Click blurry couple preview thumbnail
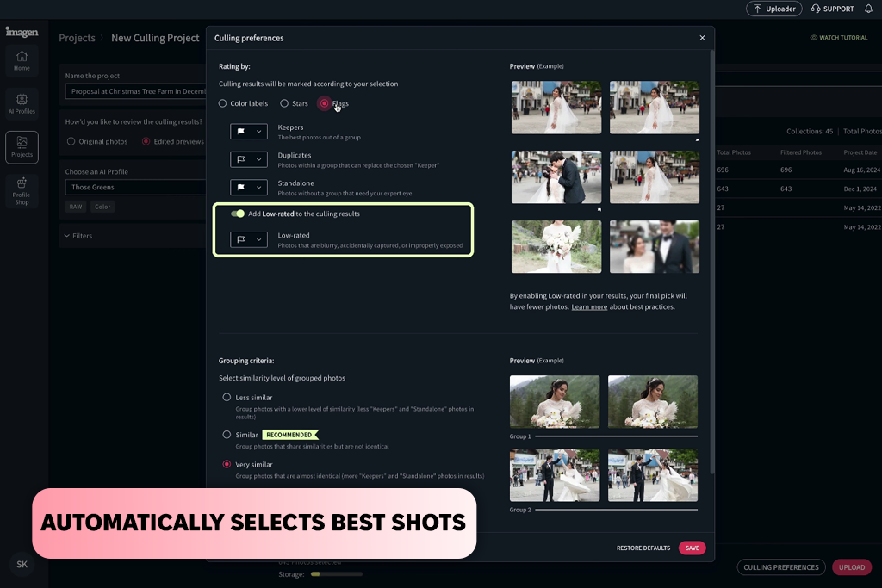This screenshot has width=882, height=588. pyautogui.click(x=655, y=247)
